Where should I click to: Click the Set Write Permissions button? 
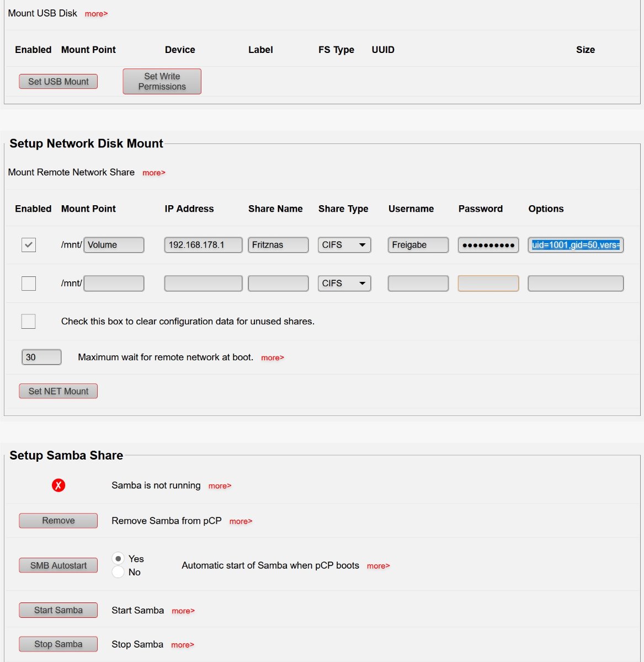tap(162, 82)
